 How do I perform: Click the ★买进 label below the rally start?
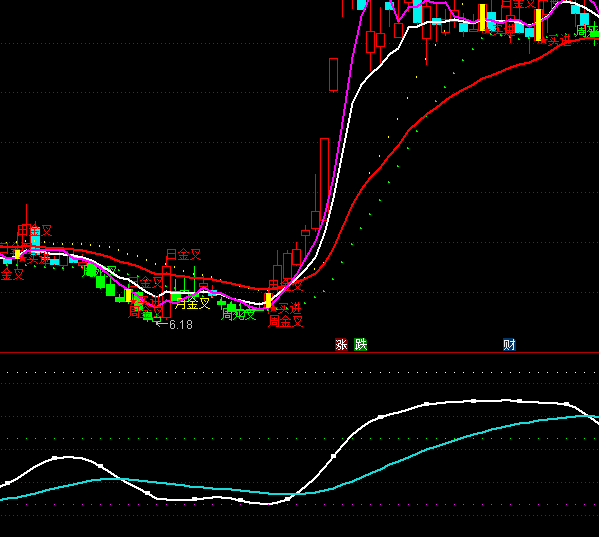(287, 308)
